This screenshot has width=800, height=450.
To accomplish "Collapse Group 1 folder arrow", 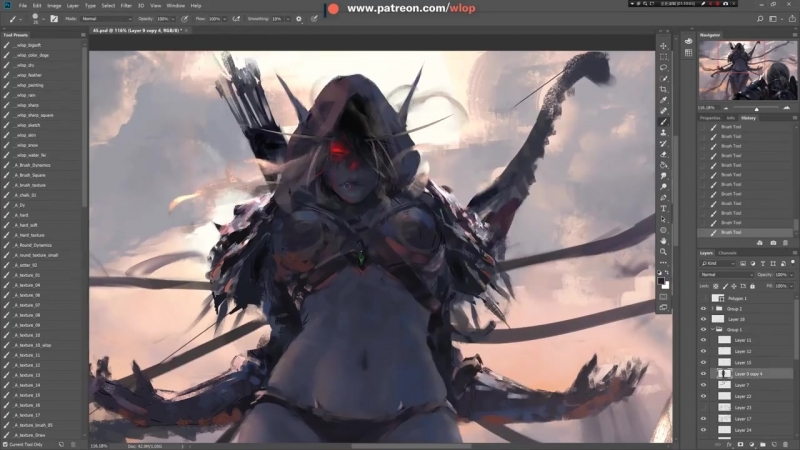I will (x=713, y=330).
